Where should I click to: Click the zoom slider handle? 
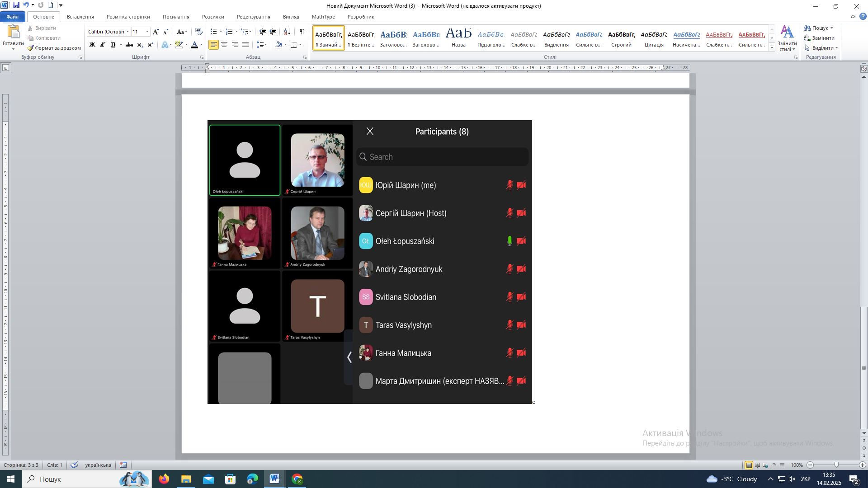[836, 465]
